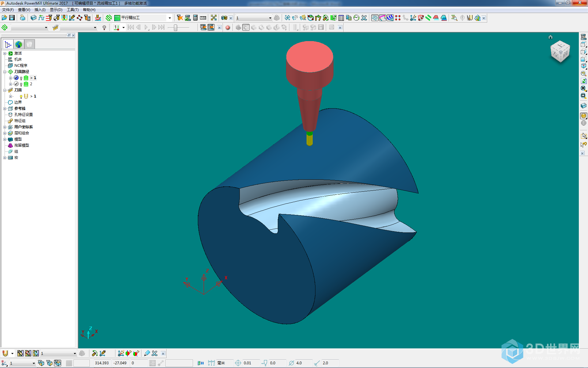The width and height of the screenshot is (588, 368).
Task: Switch to the explorer tree tab
Action: (x=8, y=44)
